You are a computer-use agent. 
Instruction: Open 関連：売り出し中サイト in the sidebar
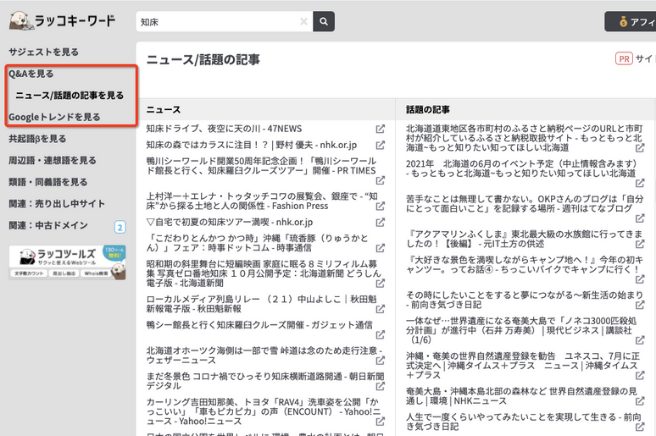pyautogui.click(x=56, y=204)
